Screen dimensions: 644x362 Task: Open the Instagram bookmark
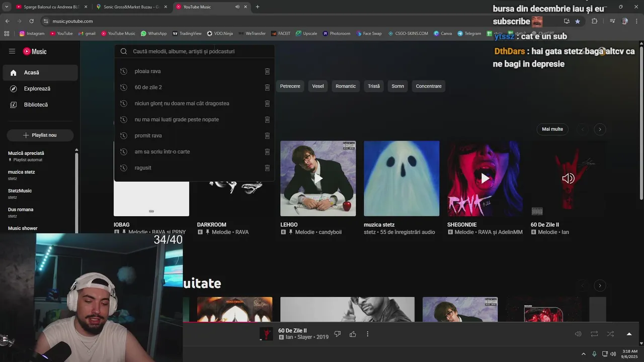[x=32, y=34]
